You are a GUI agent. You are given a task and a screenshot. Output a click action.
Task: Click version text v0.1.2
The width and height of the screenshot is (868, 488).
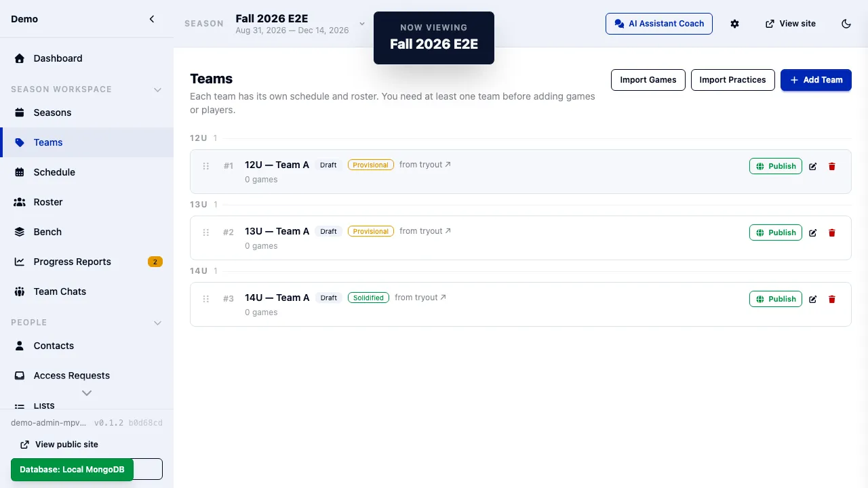108,423
